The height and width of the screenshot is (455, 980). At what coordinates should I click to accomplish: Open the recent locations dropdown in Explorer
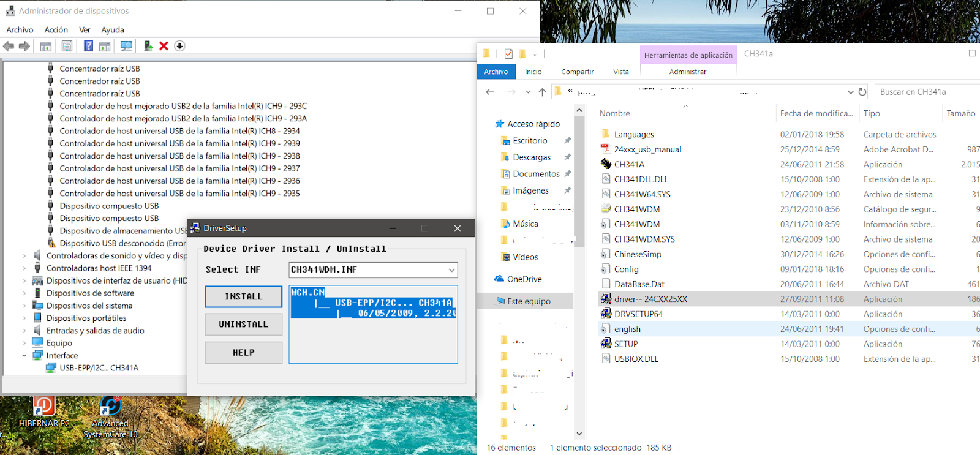click(x=528, y=92)
